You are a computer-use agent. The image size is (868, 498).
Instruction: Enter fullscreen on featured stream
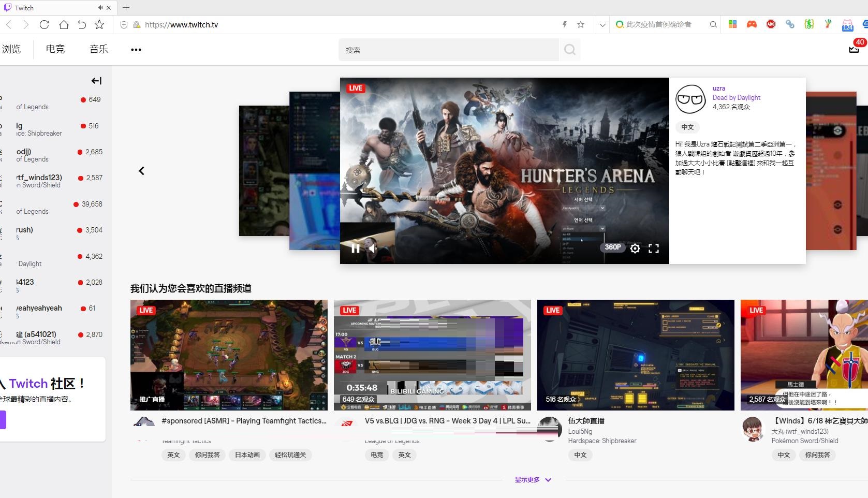[x=654, y=248]
